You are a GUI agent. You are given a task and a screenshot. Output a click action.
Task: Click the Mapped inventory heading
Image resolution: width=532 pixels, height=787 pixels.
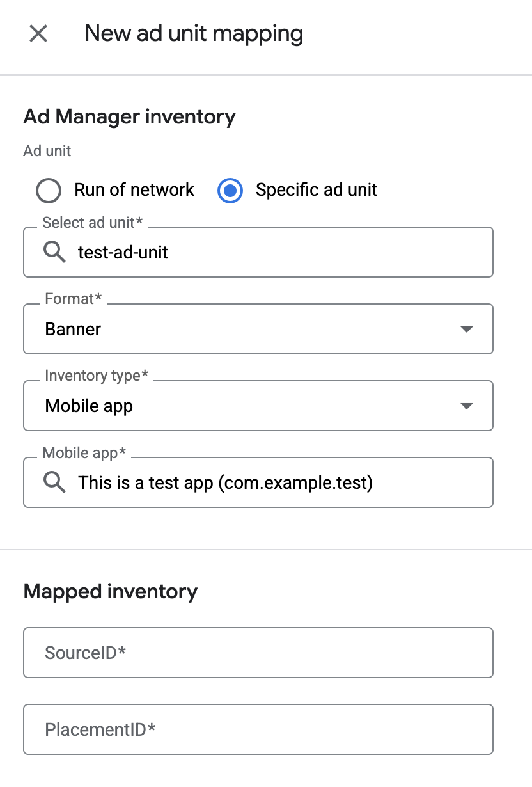pos(111,591)
